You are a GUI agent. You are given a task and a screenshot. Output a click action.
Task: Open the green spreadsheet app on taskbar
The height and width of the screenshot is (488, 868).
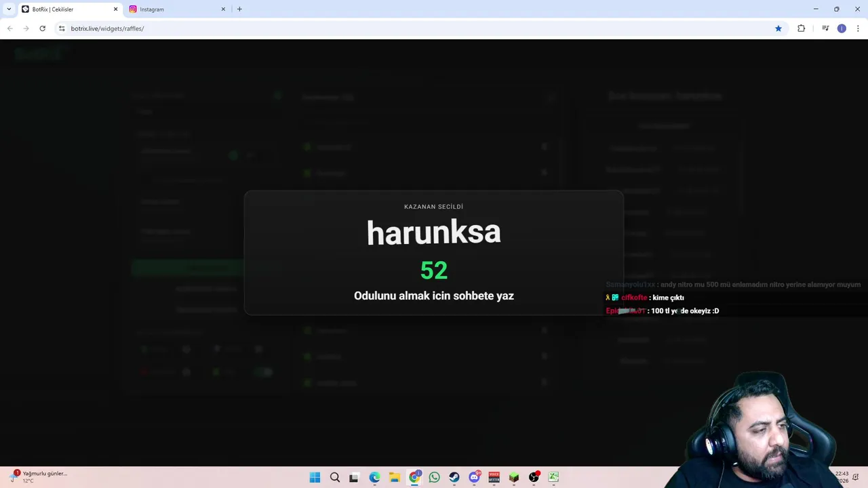553,477
